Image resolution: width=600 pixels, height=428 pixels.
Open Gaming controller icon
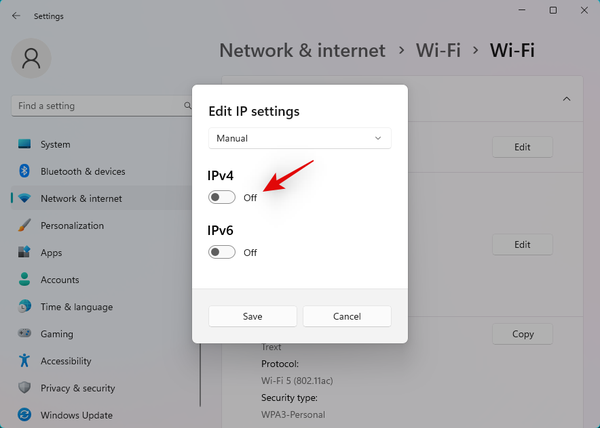point(24,333)
